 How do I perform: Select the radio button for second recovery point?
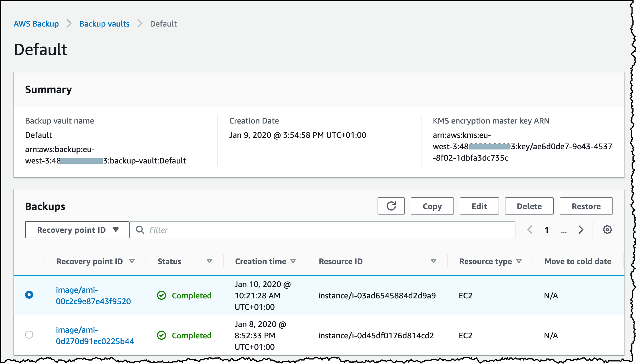29,335
